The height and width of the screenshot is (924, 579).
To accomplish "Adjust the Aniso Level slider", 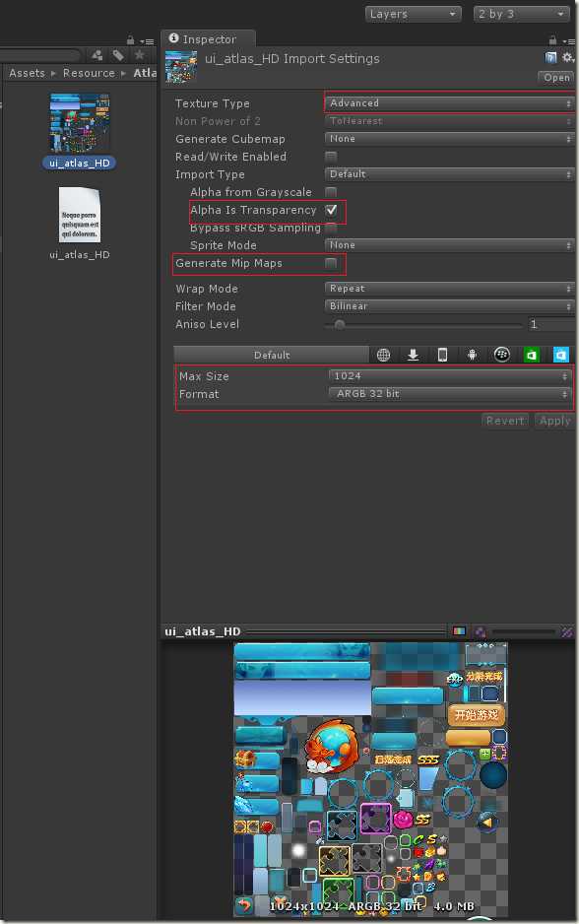I will [x=422, y=325].
